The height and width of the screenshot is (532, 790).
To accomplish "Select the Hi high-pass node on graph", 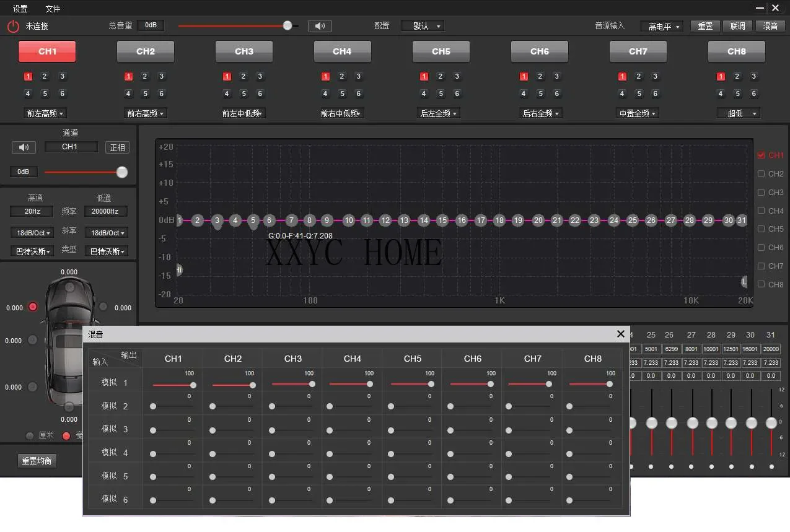I will (178, 270).
